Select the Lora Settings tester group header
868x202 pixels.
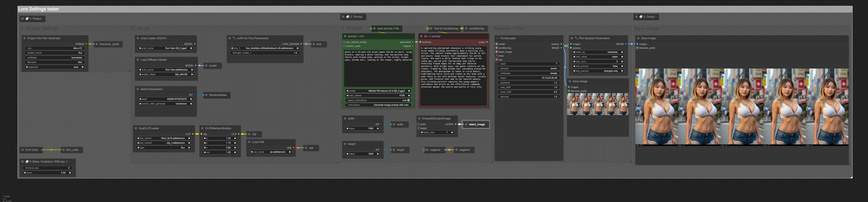(x=39, y=9)
